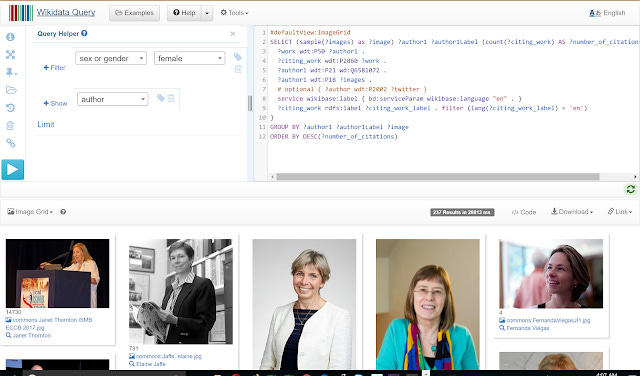Image resolution: width=640 pixels, height=376 pixels.
Task: Click the tag icon beside female filter
Action: (238, 57)
